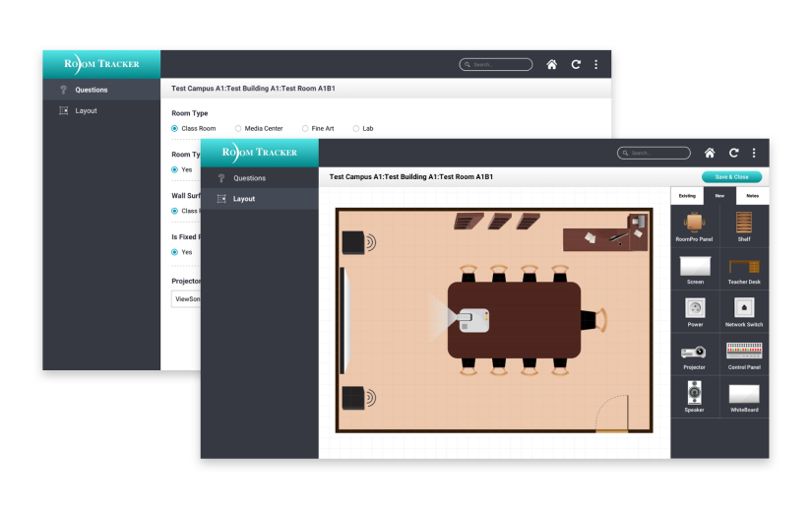Viewport: 812px width, 517px height.
Task: Select the RoomPro Panel item in palette
Action: tap(694, 226)
